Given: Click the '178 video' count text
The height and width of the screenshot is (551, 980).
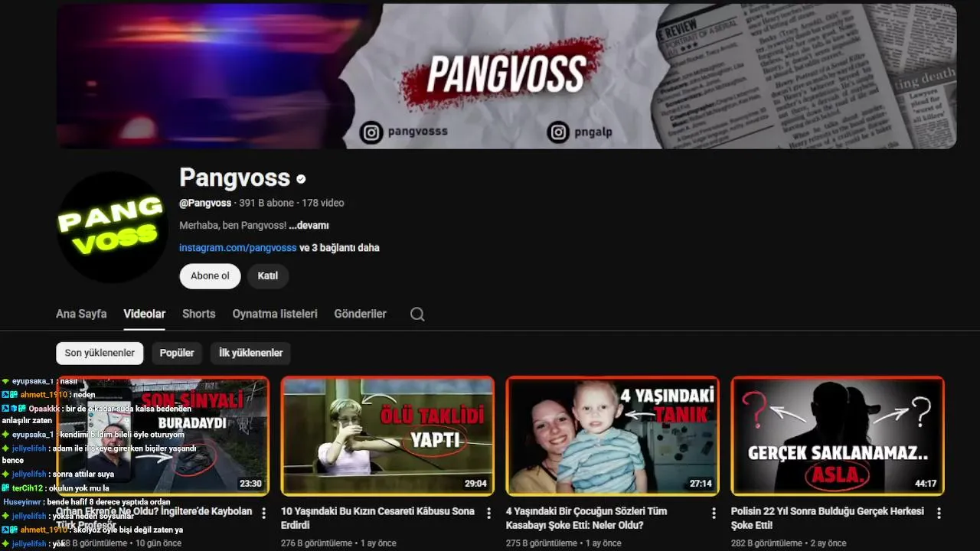Looking at the screenshot, I should tap(323, 203).
